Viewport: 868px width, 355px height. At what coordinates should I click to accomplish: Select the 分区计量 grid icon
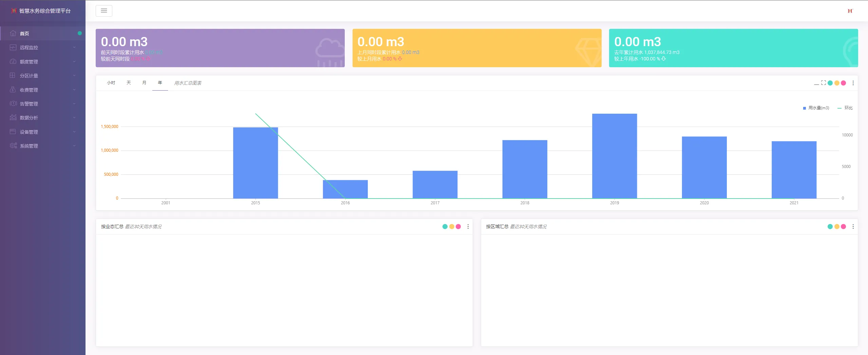[13, 75]
